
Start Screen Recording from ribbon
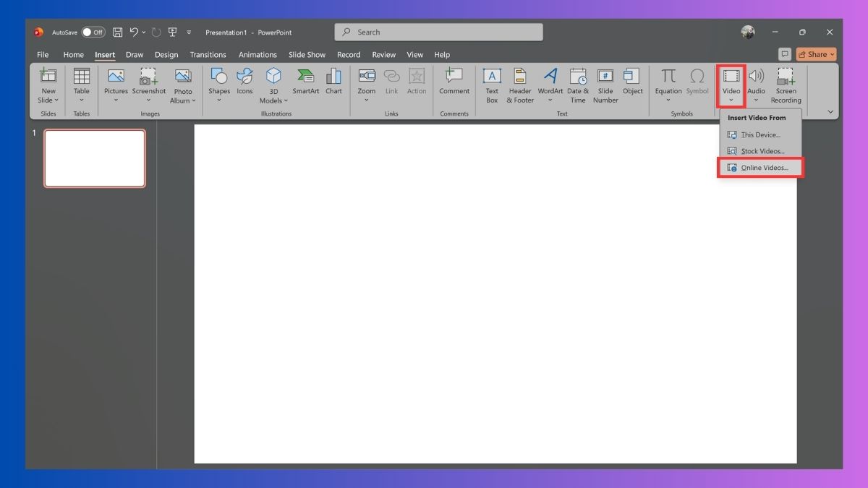click(x=786, y=85)
